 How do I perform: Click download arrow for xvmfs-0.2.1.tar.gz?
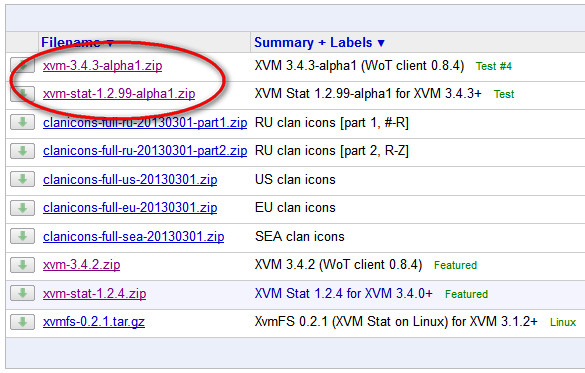[x=22, y=322]
